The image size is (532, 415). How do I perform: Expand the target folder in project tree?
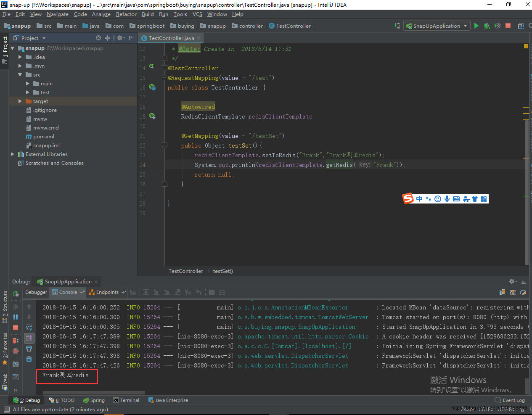[x=20, y=101]
